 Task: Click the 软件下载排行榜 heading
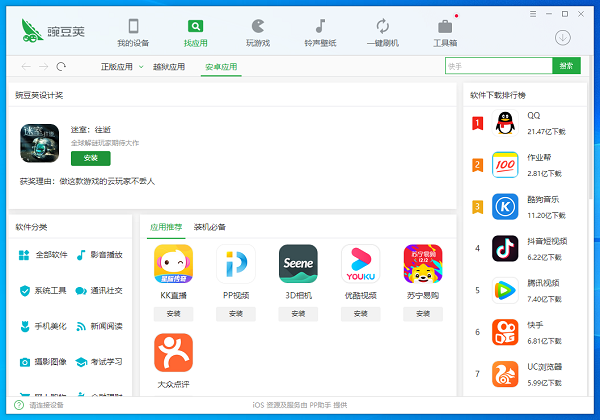(x=498, y=95)
